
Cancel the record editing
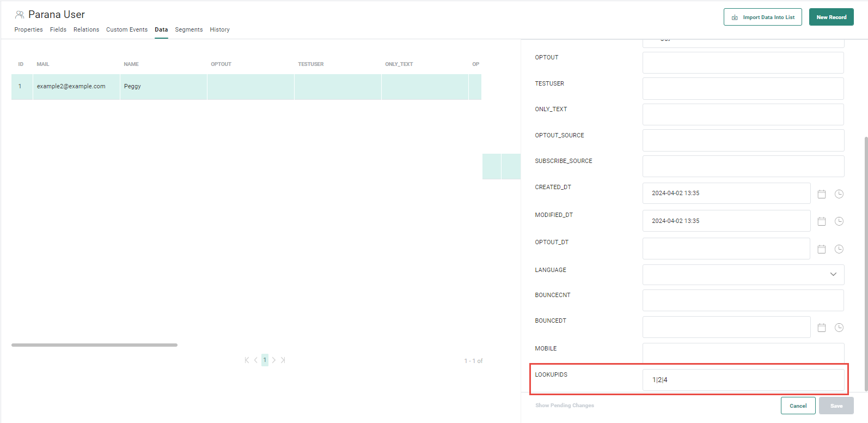coord(798,406)
